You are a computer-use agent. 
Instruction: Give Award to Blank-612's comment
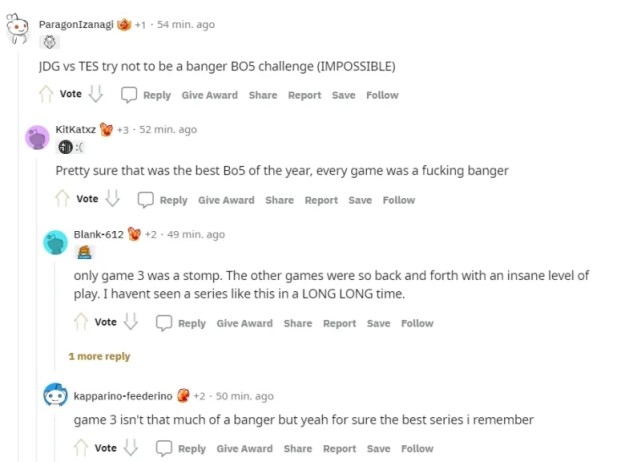(x=244, y=323)
